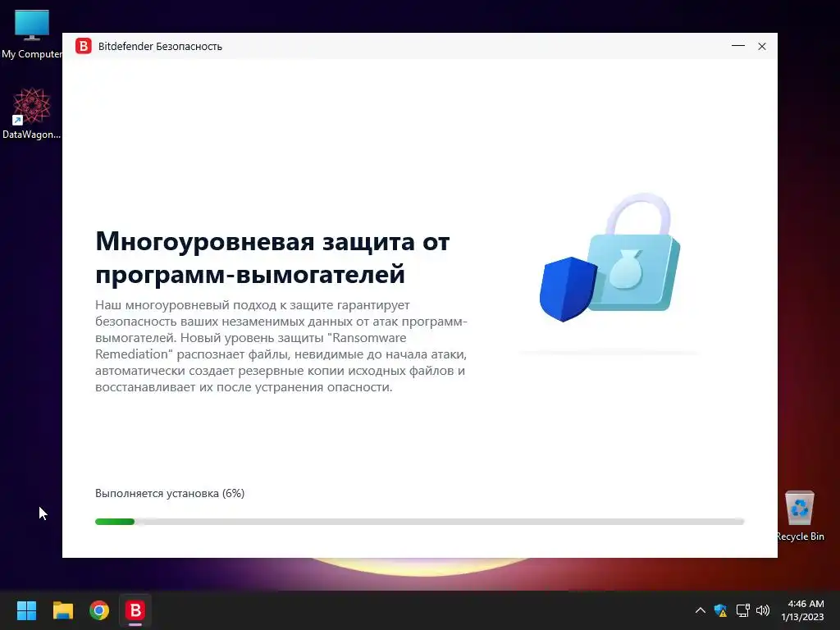Click the 'Выполняется установка (6%)' status text
The width and height of the screenshot is (840, 630).
(x=170, y=493)
